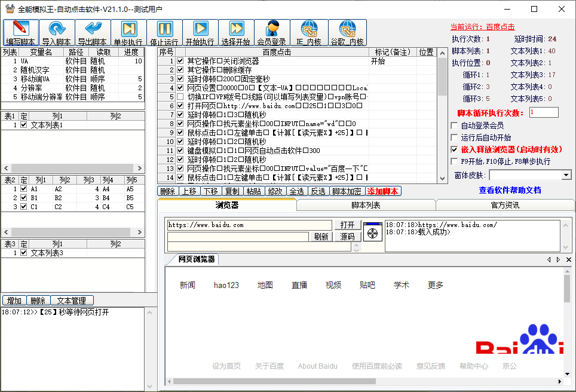576x392 pixels.
Task: Click the 刷新 refresh button
Action: point(321,237)
